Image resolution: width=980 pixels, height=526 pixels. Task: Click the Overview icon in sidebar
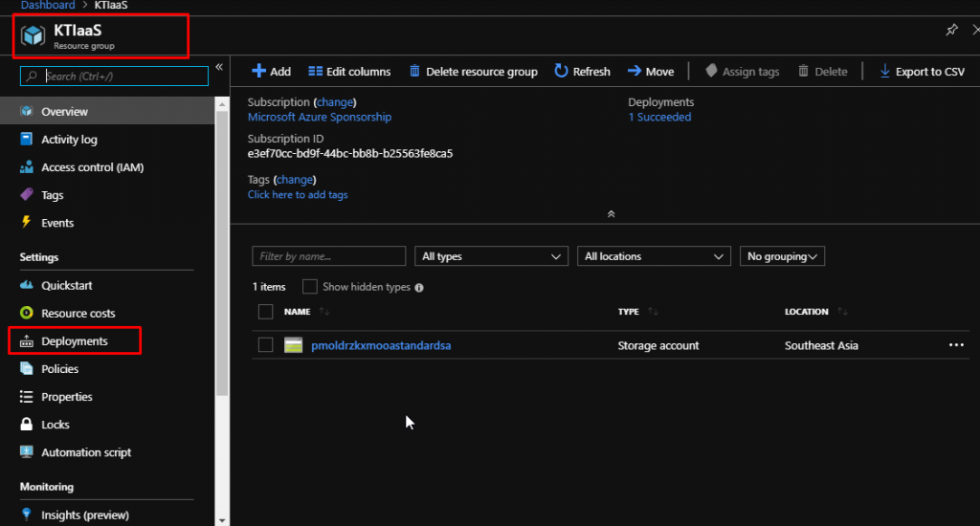pyautogui.click(x=26, y=111)
